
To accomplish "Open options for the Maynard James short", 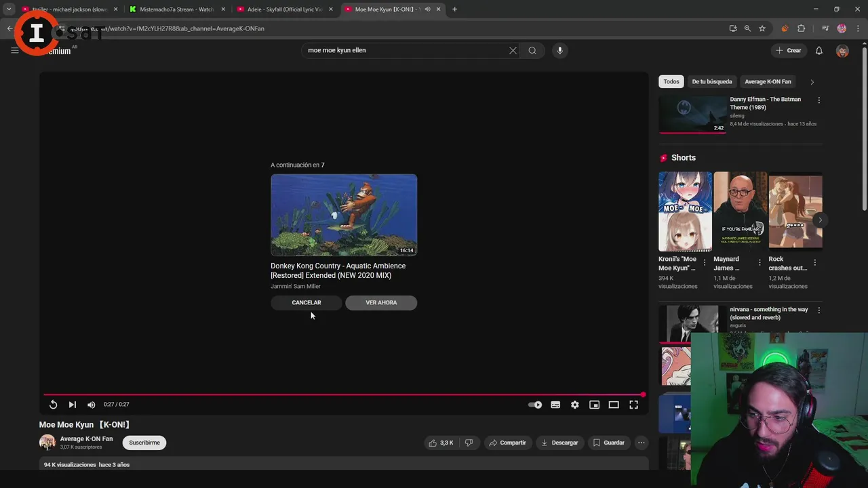I will [x=759, y=262].
